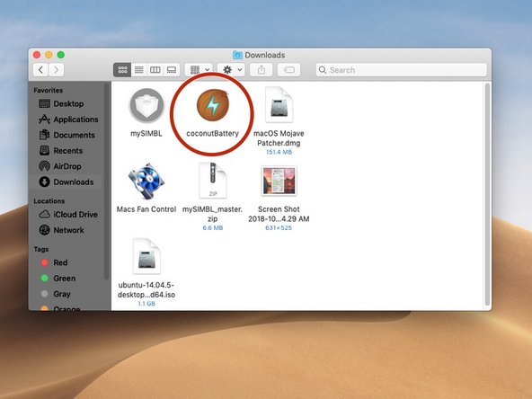Select the Macs Fan Control app

coord(146,181)
